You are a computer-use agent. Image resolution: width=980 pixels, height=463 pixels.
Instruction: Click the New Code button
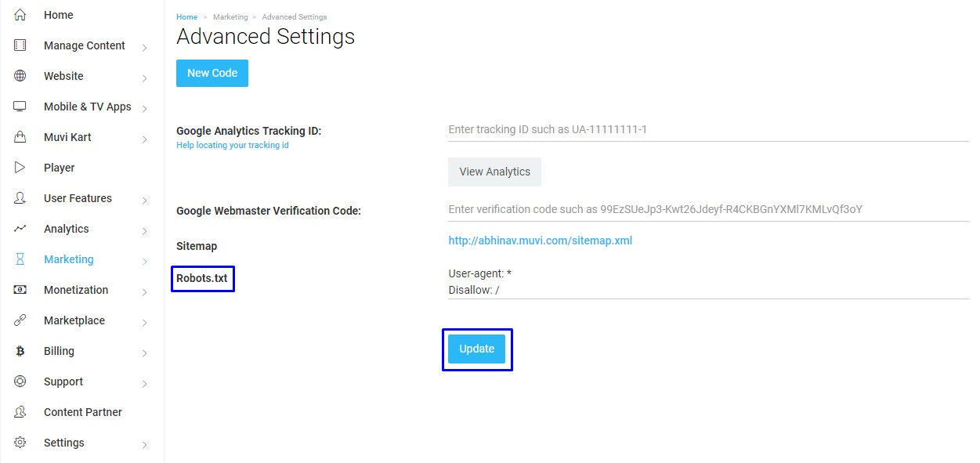(212, 73)
